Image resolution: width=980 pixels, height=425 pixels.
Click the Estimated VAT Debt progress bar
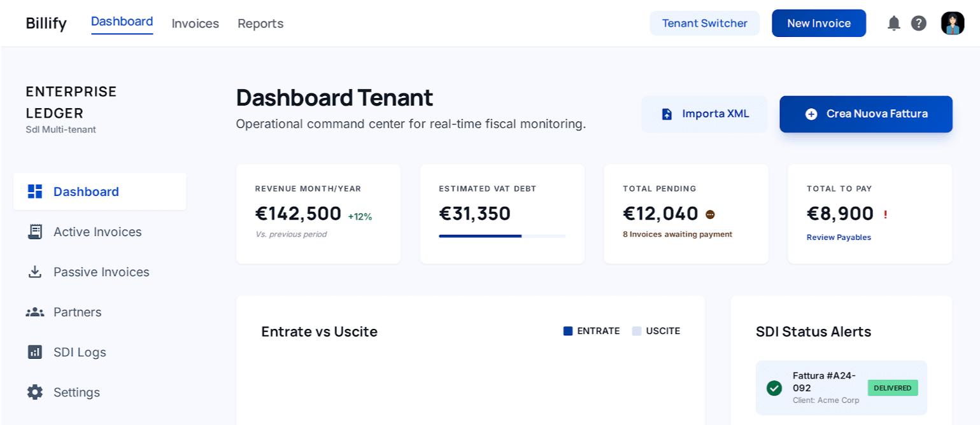click(x=502, y=236)
